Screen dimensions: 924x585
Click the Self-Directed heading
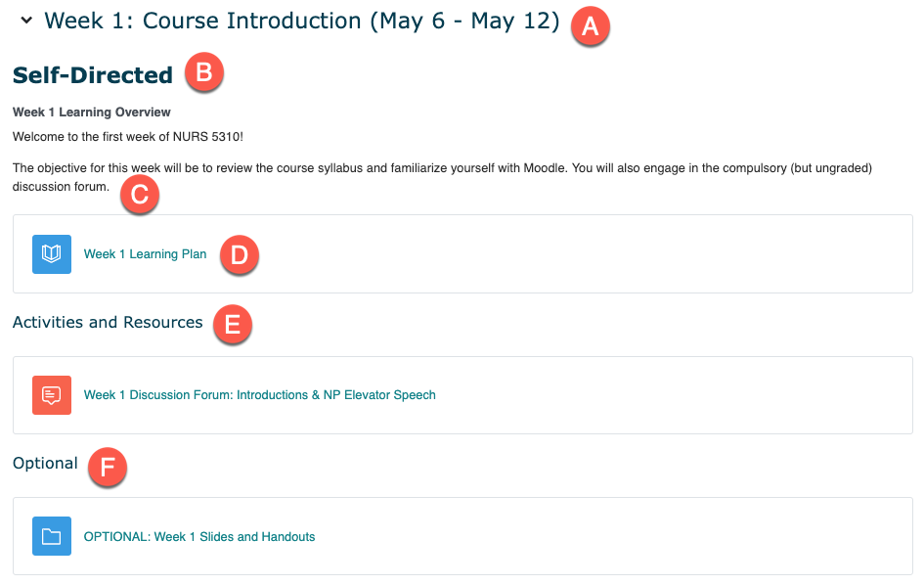click(x=93, y=75)
